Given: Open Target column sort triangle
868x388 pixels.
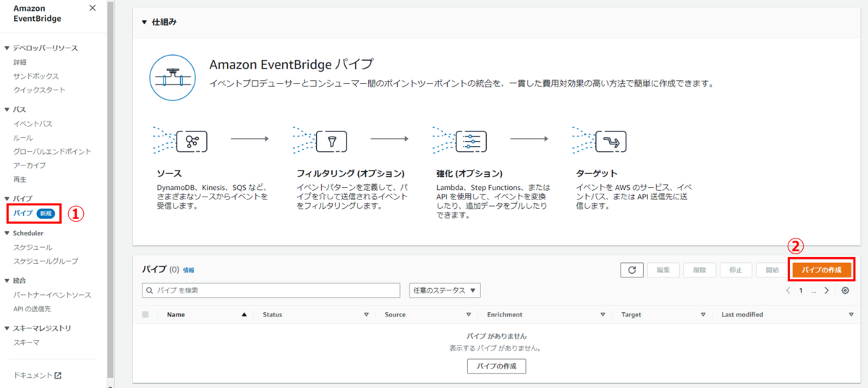Looking at the screenshot, I should click(702, 315).
